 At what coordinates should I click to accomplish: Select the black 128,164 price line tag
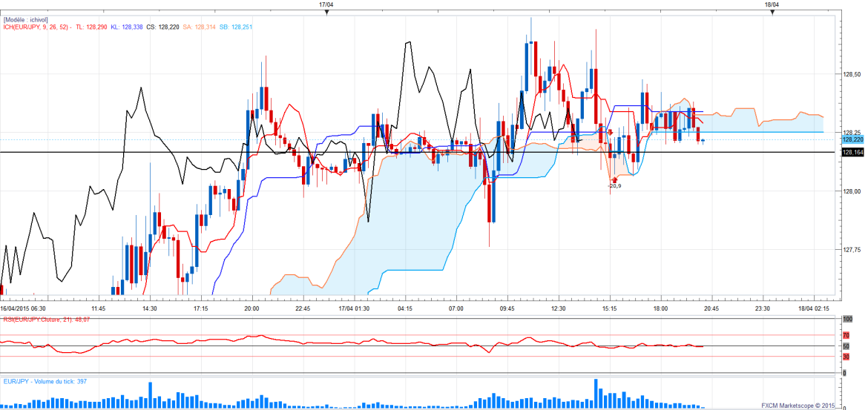(852, 152)
